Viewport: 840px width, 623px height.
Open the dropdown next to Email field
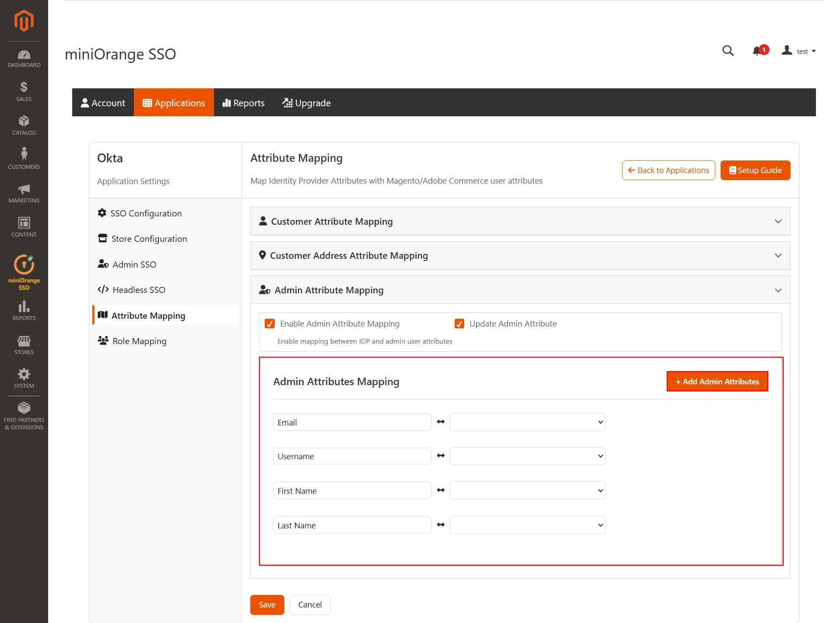(x=527, y=422)
